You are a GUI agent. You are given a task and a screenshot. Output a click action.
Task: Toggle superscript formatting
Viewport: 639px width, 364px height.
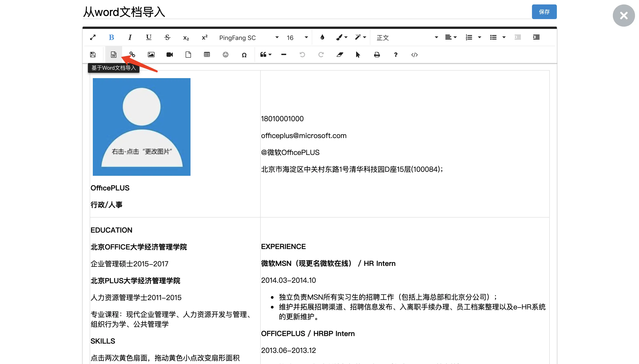pyautogui.click(x=204, y=38)
